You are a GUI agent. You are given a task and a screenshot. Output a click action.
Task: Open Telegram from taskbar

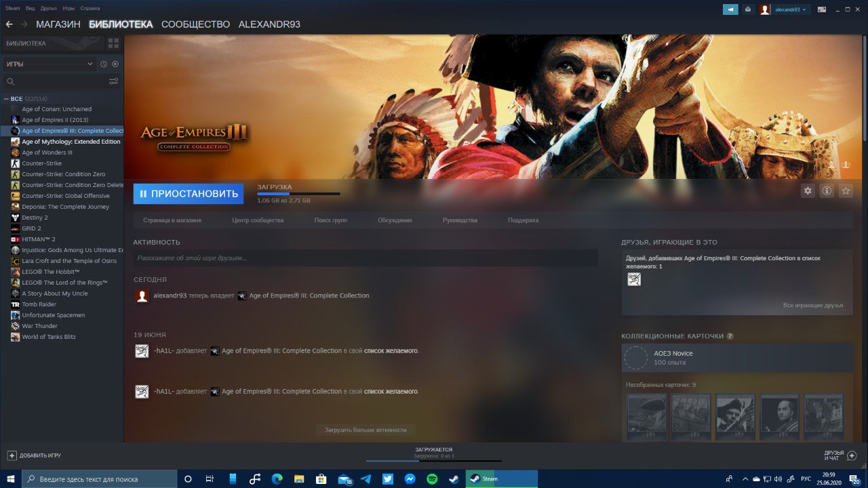pyautogui.click(x=366, y=479)
